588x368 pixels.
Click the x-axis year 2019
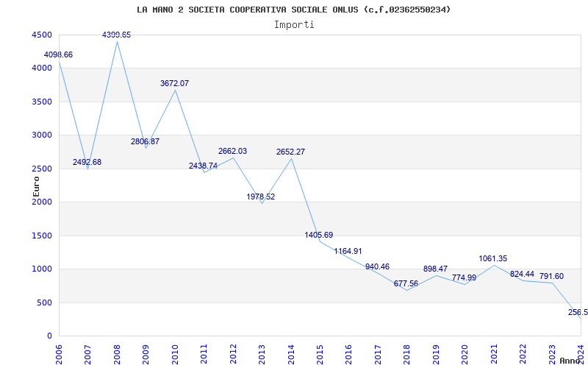pyautogui.click(x=436, y=354)
